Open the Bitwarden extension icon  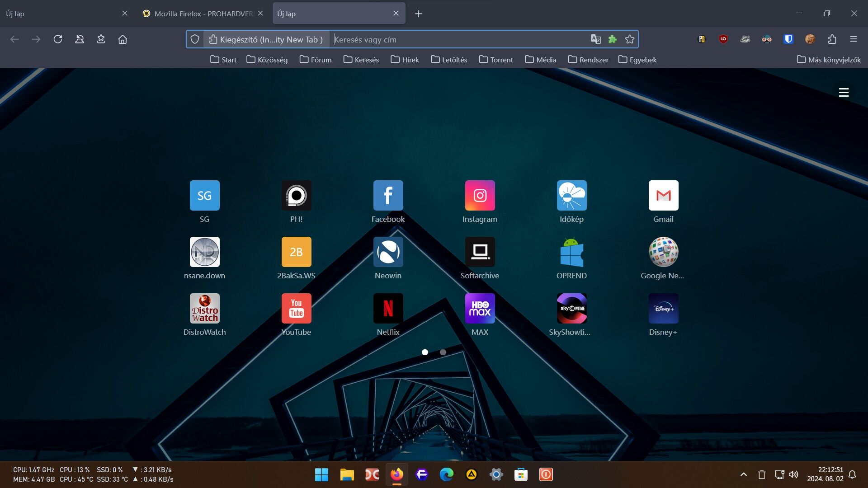point(788,39)
